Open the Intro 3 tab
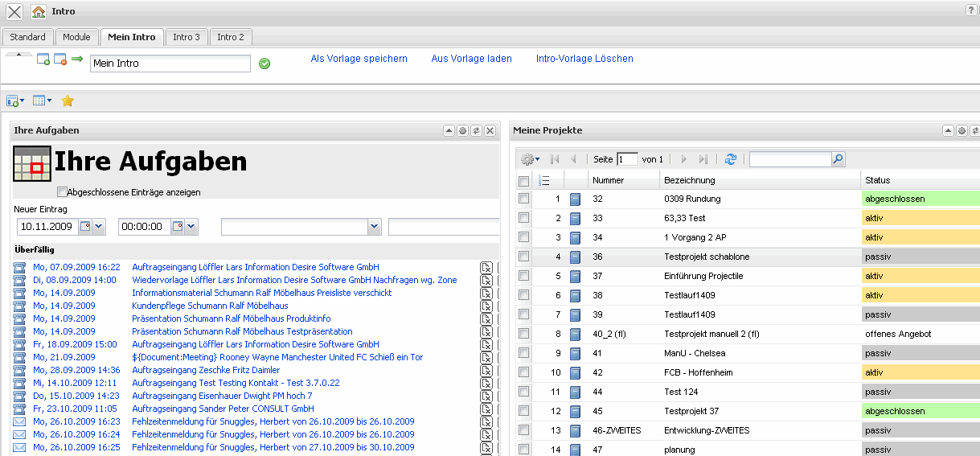The height and width of the screenshot is (456, 980). (187, 37)
